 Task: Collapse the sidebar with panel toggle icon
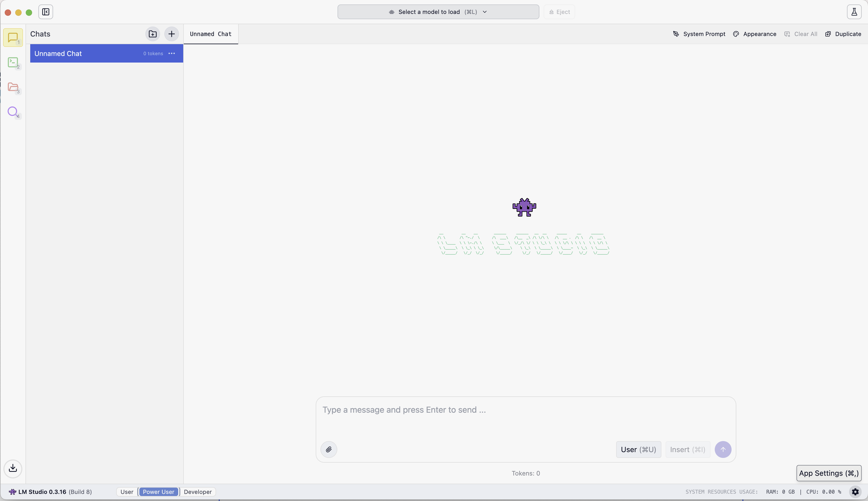(45, 12)
